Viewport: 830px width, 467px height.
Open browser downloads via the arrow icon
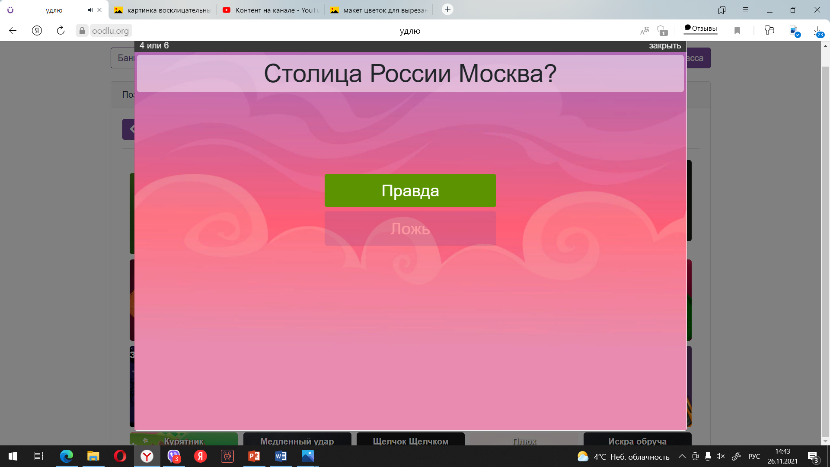click(x=819, y=31)
